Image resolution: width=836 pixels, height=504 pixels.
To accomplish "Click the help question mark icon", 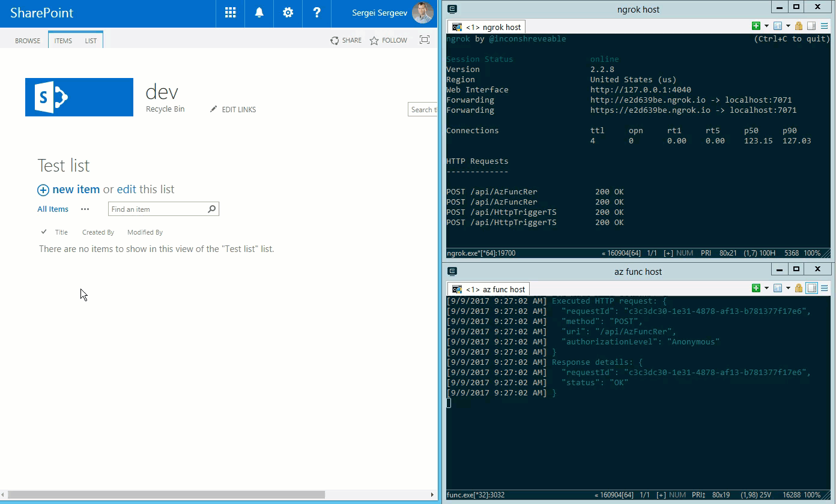I will 317,13.
